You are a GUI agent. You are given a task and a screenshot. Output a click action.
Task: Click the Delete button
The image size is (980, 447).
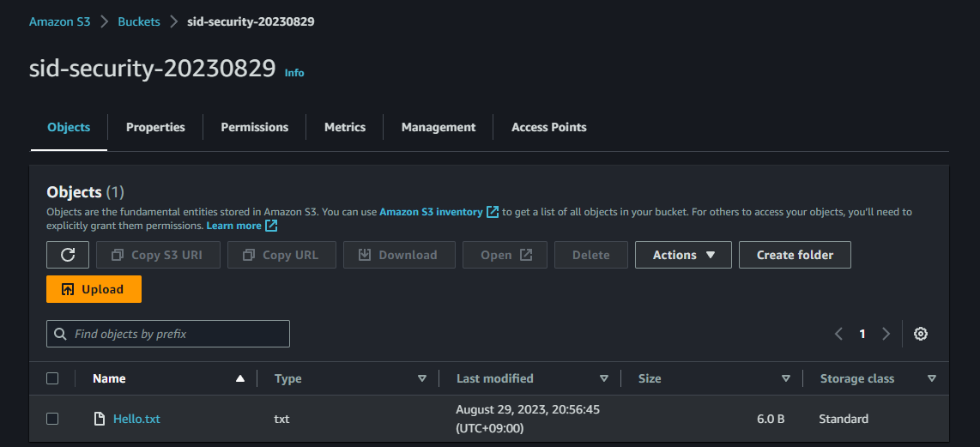591,255
